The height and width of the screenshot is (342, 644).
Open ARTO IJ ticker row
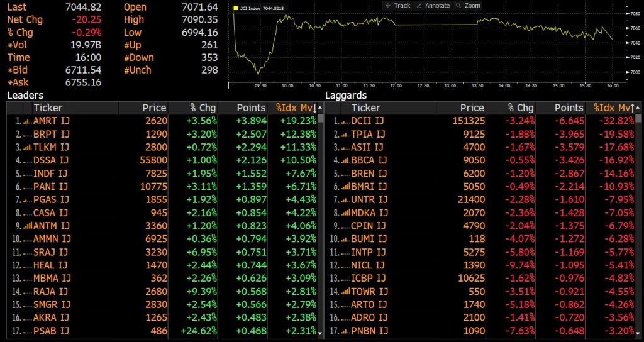click(369, 305)
